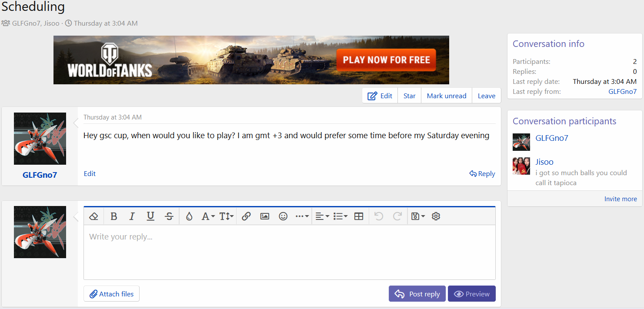The width and height of the screenshot is (644, 309).
Task: Click the 'Replies:' label in Conversation info
Action: [x=524, y=72]
